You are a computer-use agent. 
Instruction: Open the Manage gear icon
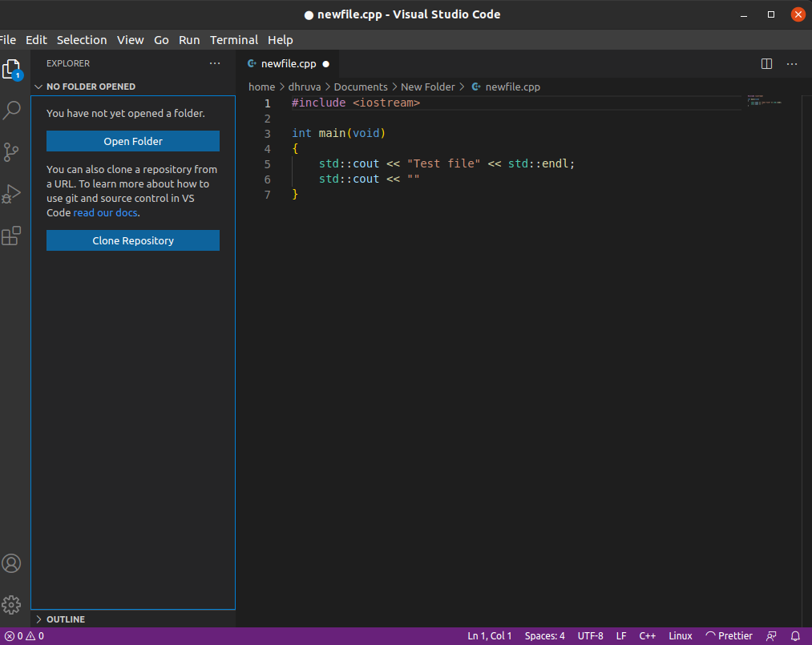[11, 605]
